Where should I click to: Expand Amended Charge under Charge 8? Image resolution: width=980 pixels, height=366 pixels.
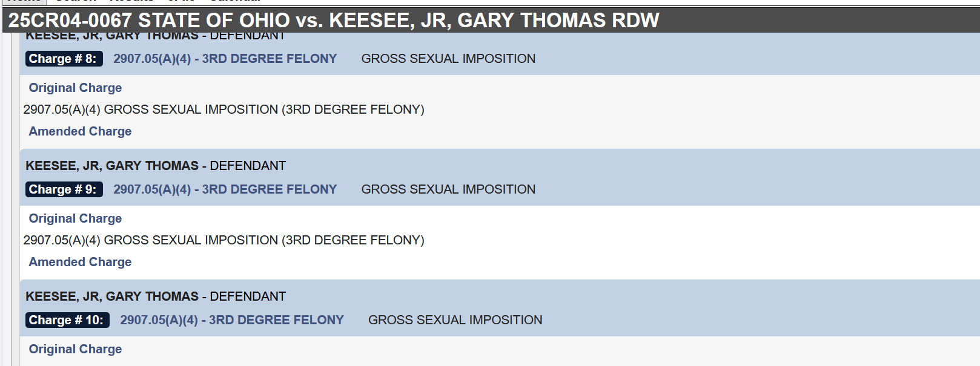(x=80, y=131)
